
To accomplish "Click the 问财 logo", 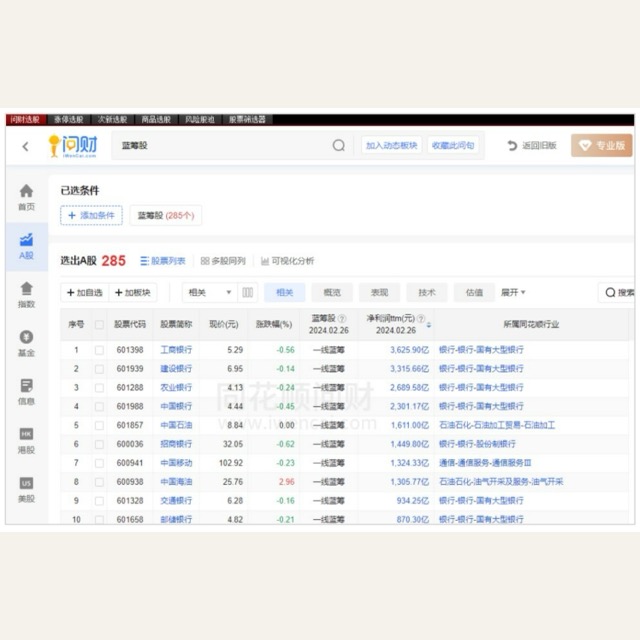I will click(73, 146).
